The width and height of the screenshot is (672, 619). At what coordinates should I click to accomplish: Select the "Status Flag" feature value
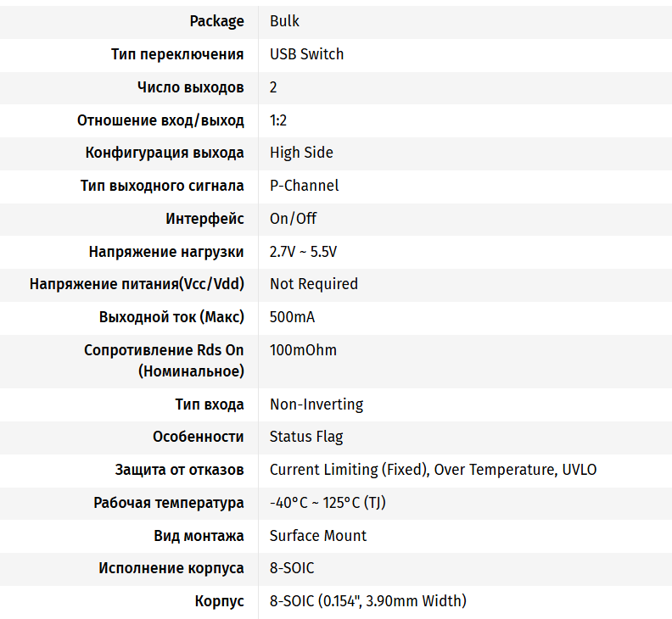306,438
